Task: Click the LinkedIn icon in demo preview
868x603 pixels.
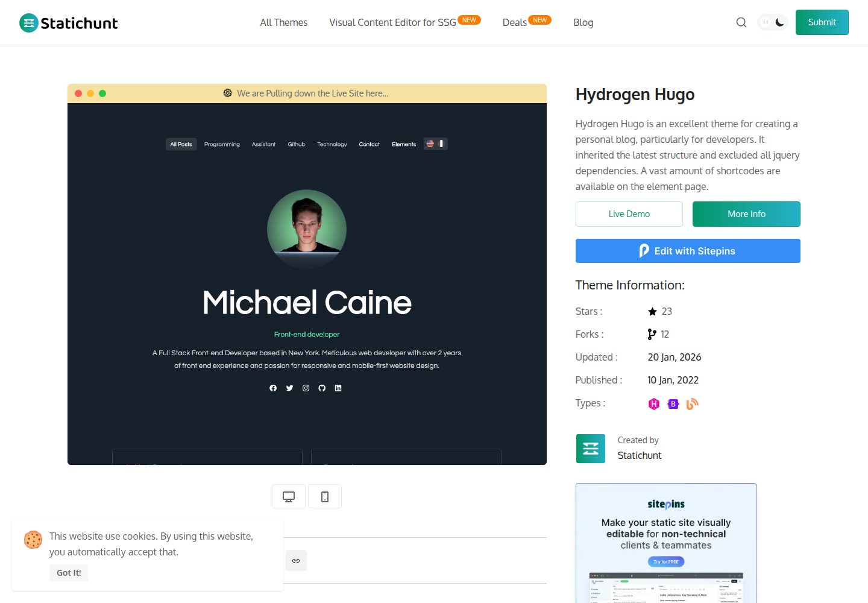Action: pyautogui.click(x=338, y=388)
